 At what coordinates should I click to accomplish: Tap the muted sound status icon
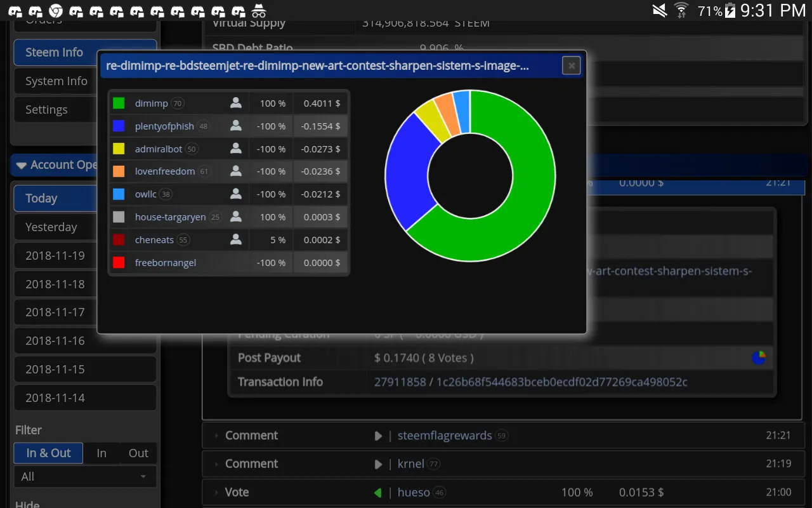coord(660,10)
